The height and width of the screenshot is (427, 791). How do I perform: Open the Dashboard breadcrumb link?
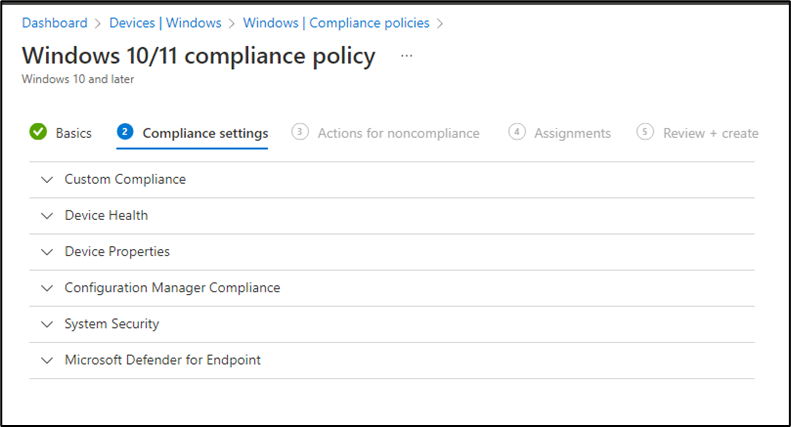tap(54, 23)
